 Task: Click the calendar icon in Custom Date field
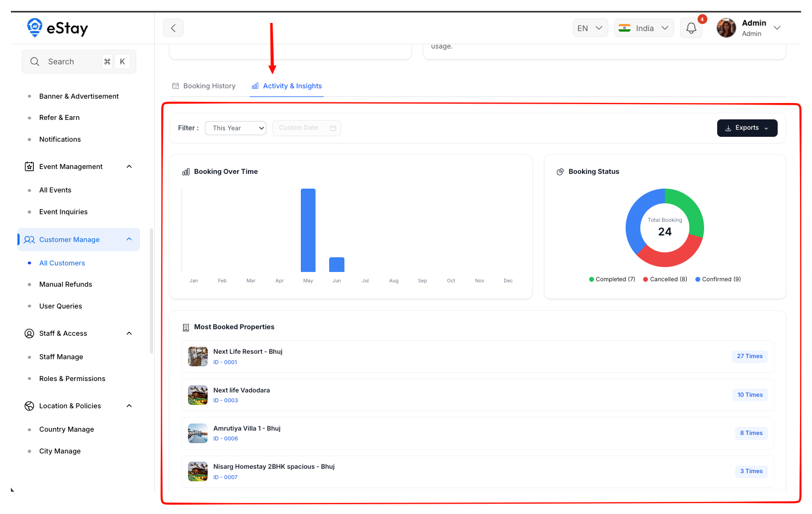point(333,128)
